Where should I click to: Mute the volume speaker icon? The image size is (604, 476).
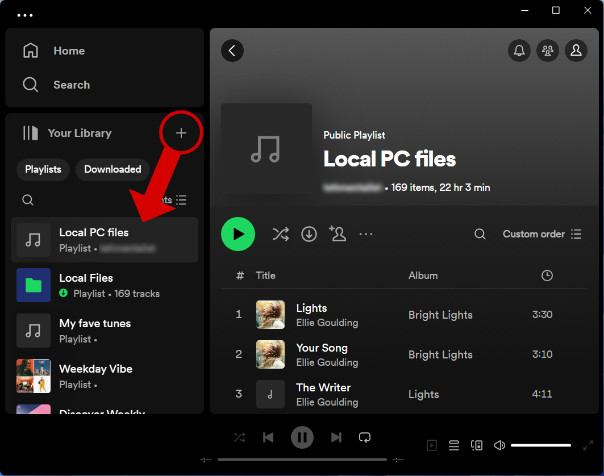point(499,446)
